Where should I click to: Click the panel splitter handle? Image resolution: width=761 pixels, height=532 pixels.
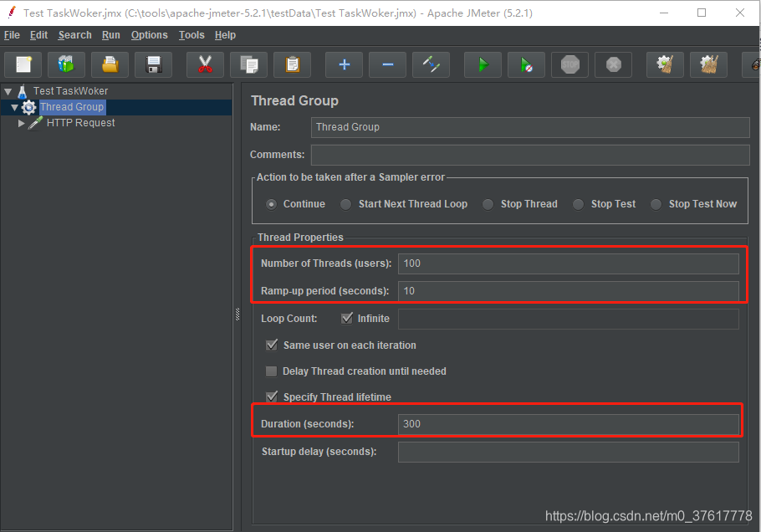click(237, 315)
